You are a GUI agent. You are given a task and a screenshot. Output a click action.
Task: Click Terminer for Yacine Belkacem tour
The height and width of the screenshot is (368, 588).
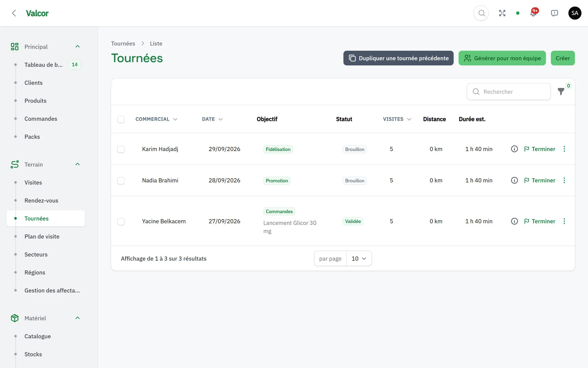tap(540, 221)
